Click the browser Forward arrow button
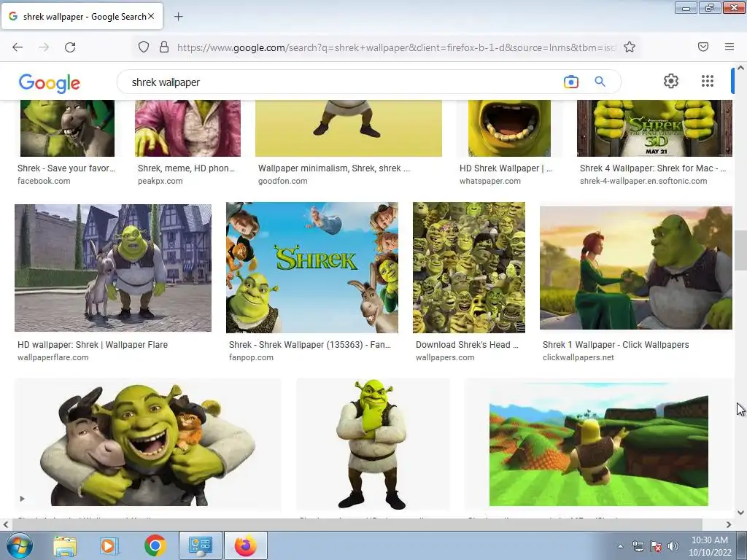This screenshot has height=560, width=747. click(44, 47)
